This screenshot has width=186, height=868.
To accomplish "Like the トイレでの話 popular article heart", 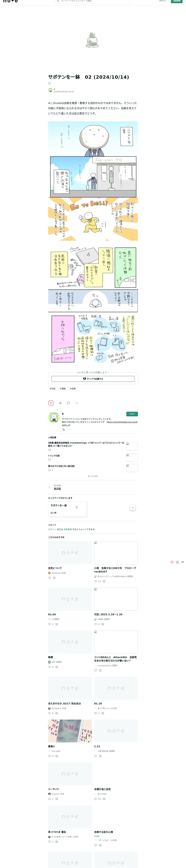I will pos(50,460).
